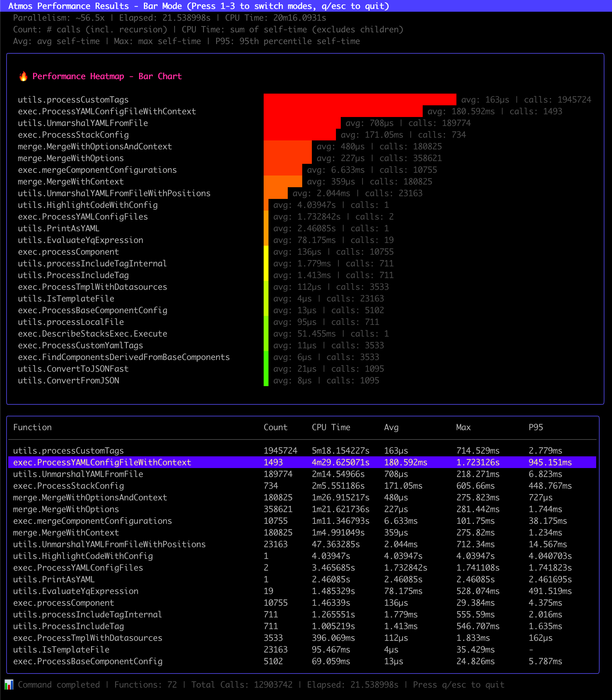Click the Count column header
The image size is (612, 700).
click(x=275, y=427)
